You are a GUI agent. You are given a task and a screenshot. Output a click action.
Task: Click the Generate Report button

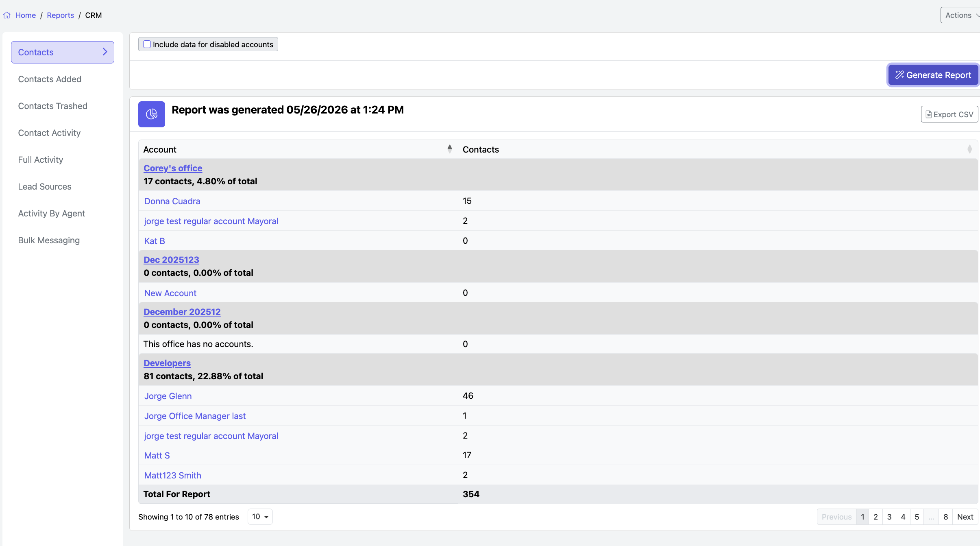click(x=933, y=75)
